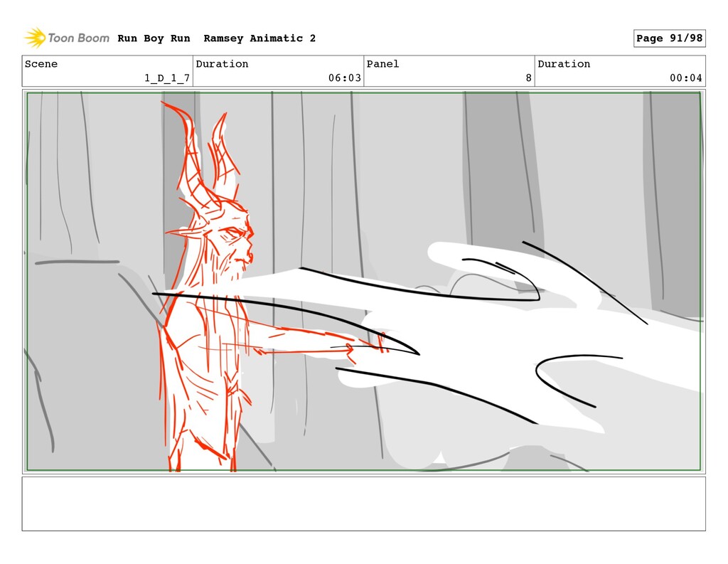Click the empty notes box below panel
Screen dimensions: 728x564
click(x=363, y=504)
